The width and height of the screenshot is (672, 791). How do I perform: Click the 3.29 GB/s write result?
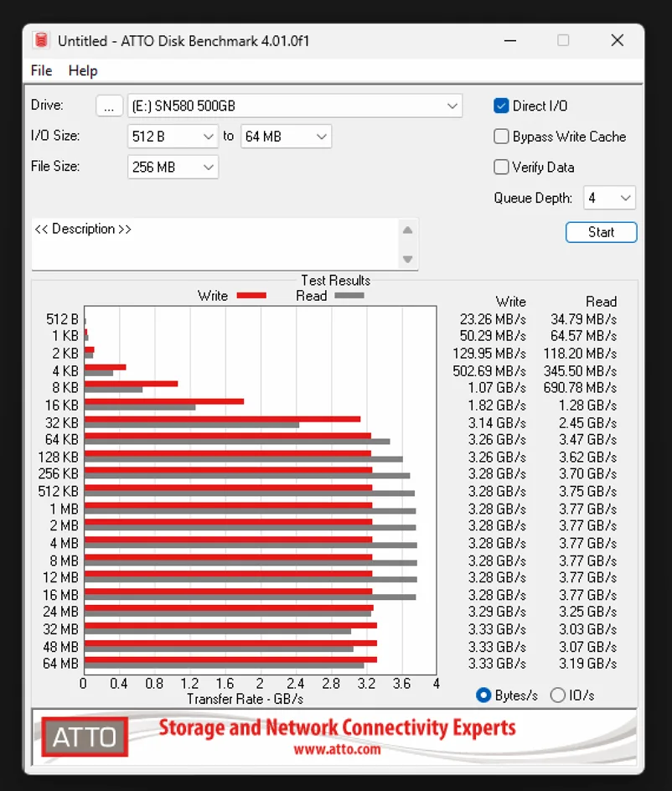click(497, 612)
